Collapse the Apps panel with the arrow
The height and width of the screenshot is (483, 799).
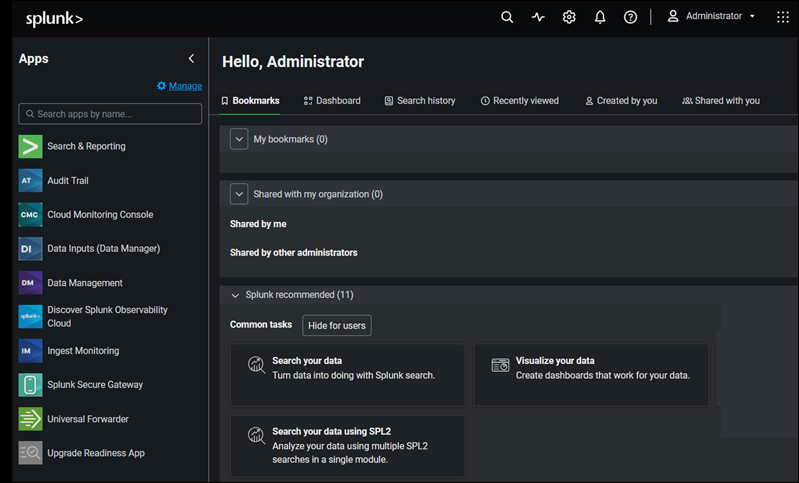(192, 59)
